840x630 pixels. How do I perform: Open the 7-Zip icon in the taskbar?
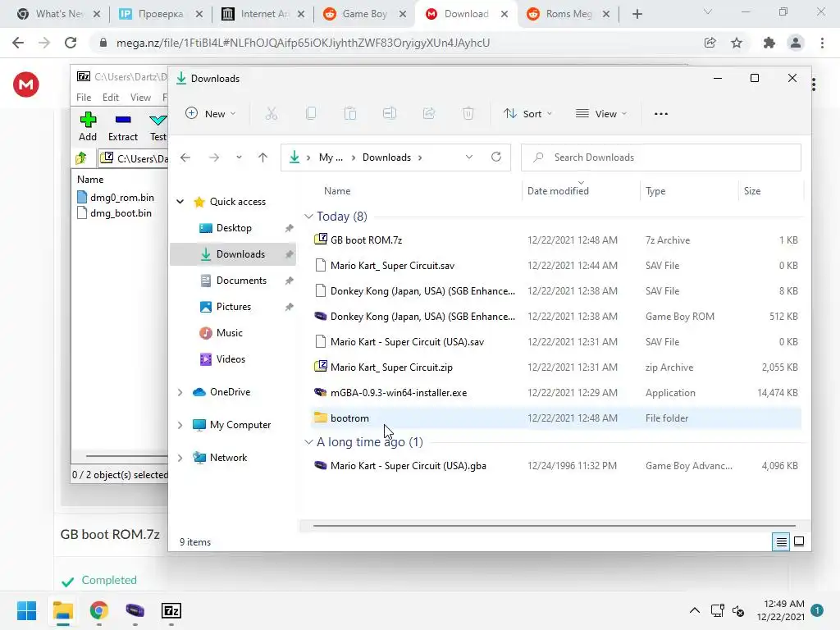point(171,610)
